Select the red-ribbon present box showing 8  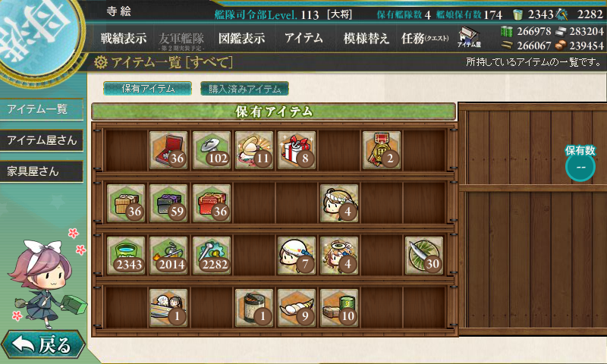tap(297, 150)
